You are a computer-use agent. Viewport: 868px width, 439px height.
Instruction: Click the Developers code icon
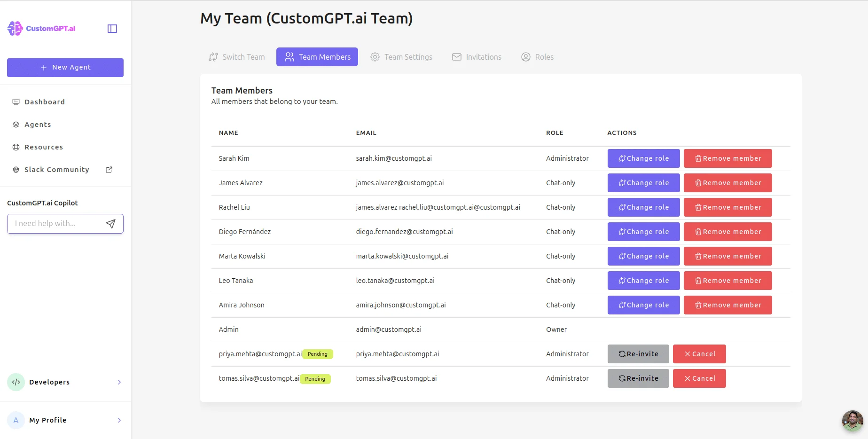click(16, 382)
